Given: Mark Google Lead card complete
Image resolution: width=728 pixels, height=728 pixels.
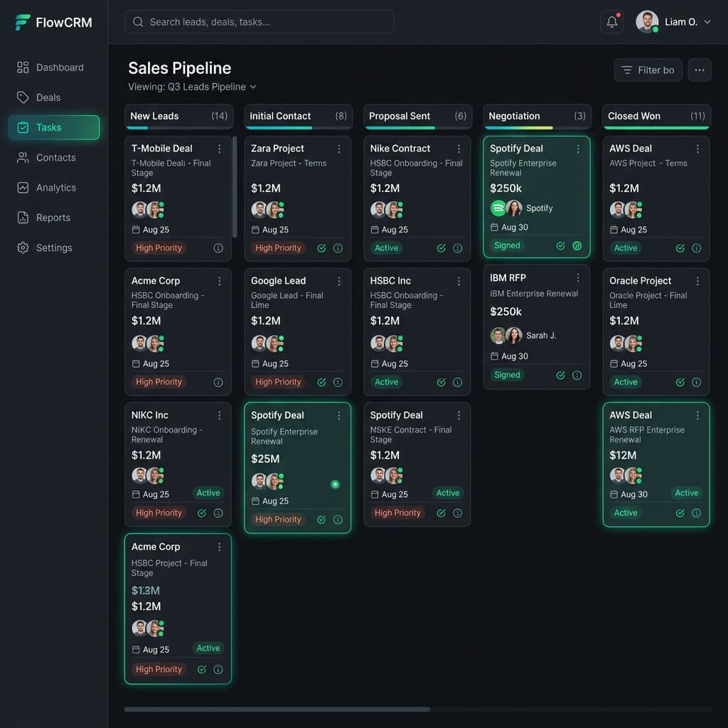Looking at the screenshot, I should 321,382.
